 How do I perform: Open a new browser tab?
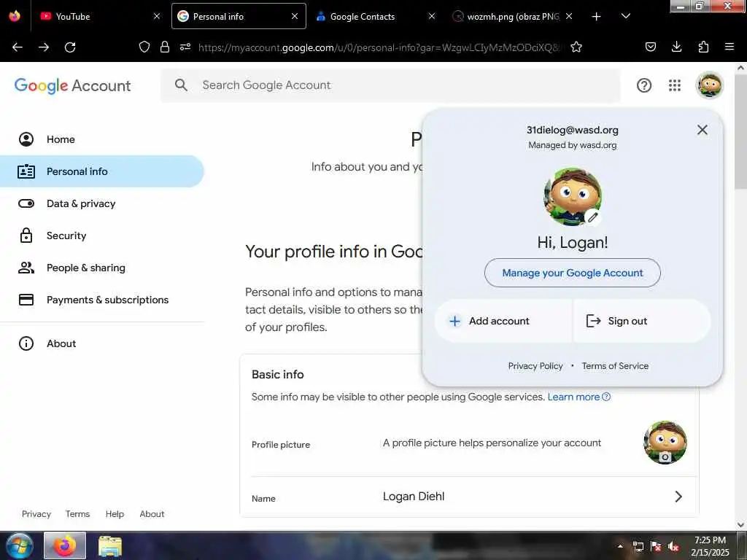click(x=596, y=17)
